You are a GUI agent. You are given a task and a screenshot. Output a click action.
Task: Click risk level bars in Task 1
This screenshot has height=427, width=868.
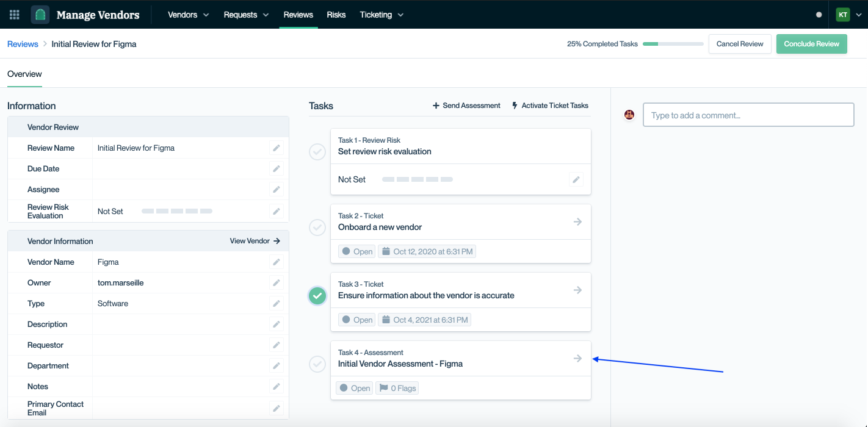(418, 179)
